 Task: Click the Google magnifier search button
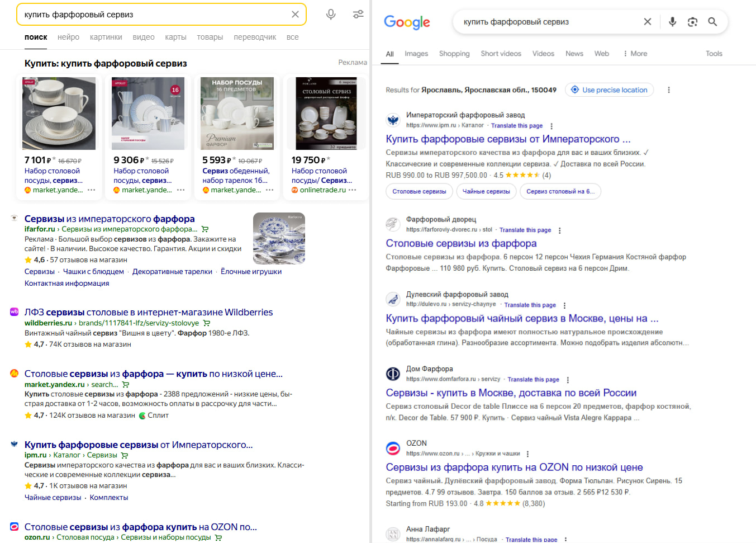click(x=712, y=22)
